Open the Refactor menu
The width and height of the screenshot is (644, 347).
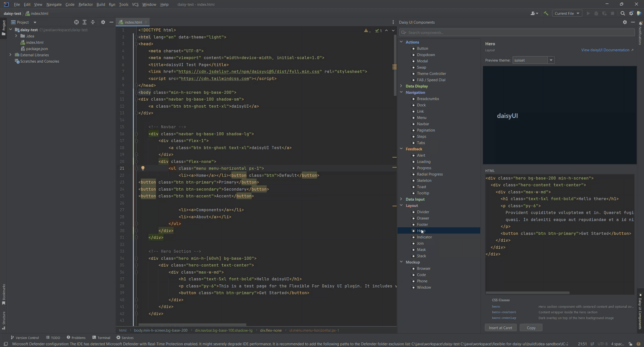coord(86,4)
